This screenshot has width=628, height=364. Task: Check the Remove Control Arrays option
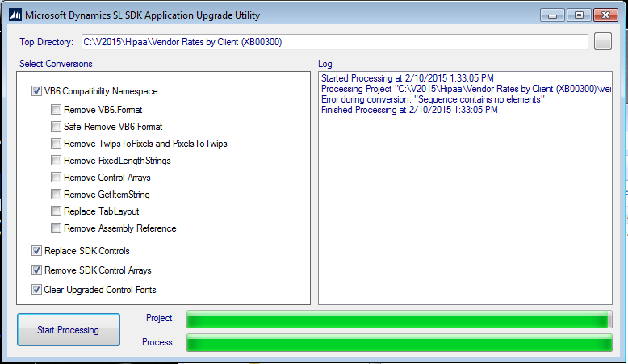pos(56,178)
